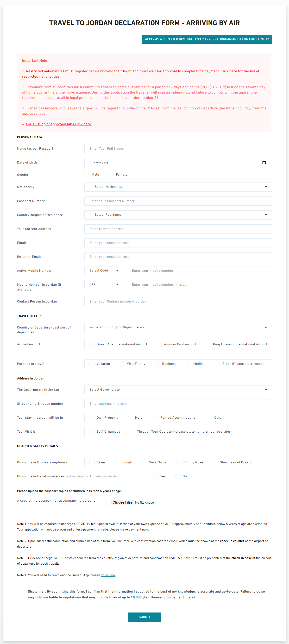Open the Select Nationality dropdown

coord(178,187)
